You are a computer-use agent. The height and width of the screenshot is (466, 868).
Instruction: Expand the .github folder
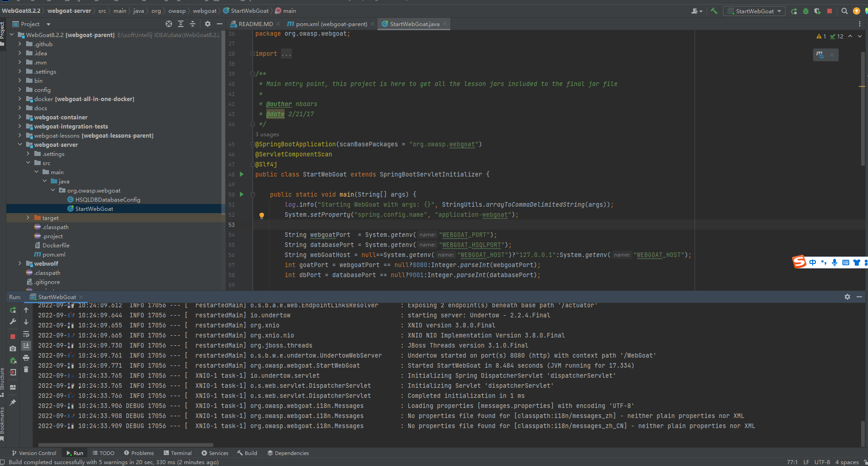[20, 44]
